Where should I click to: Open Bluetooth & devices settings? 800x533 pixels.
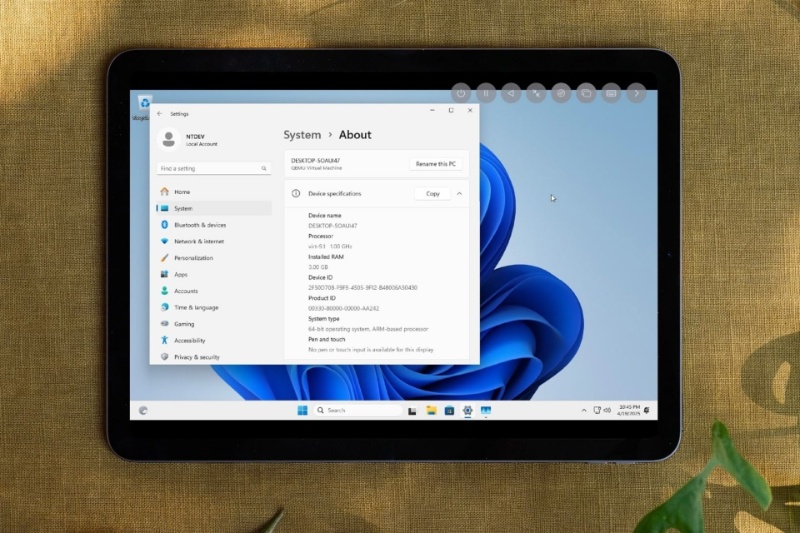click(200, 225)
